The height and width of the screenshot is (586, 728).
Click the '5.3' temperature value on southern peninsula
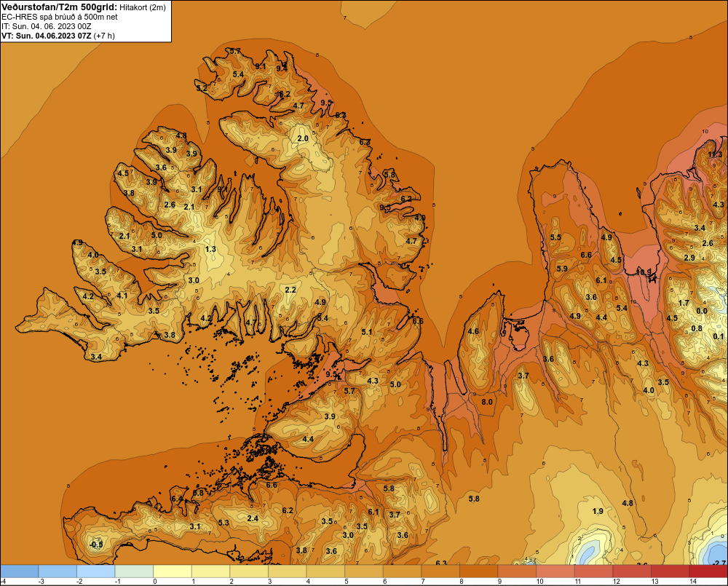tap(223, 523)
